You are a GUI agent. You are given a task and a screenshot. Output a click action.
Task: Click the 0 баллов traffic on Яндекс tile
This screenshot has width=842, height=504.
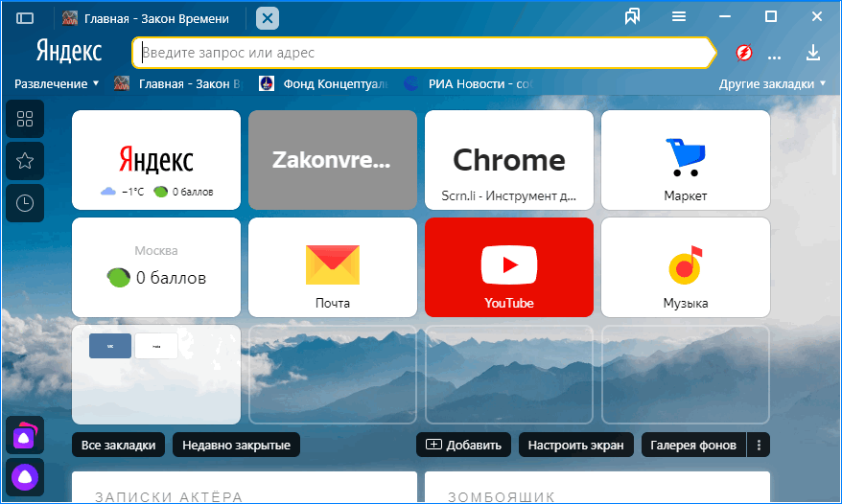pos(184,192)
